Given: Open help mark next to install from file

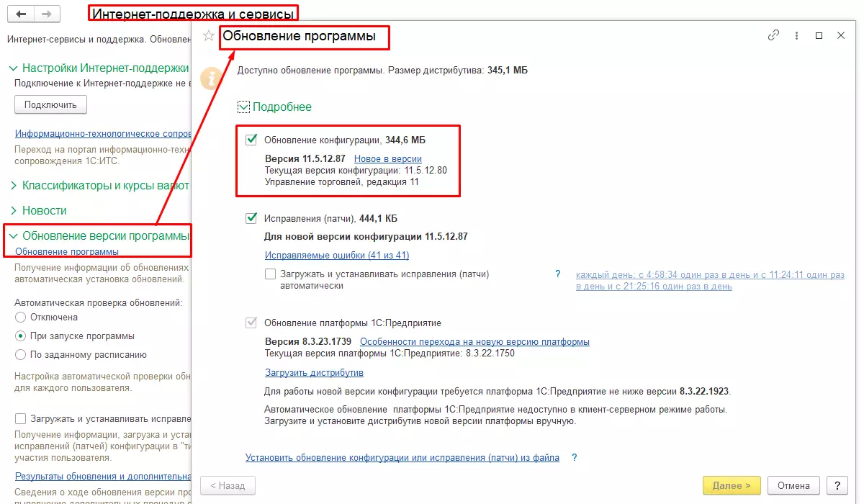Looking at the screenshot, I should pyautogui.click(x=574, y=457).
